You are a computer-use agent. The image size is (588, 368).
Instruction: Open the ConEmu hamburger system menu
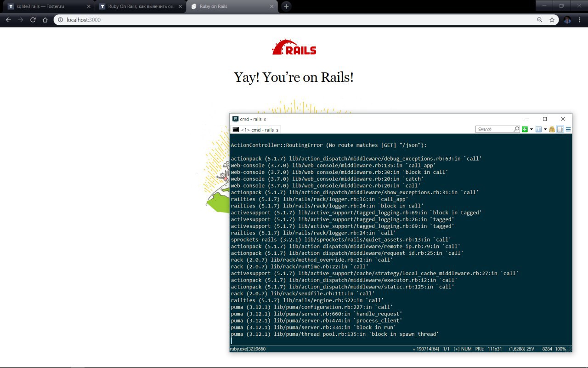click(x=568, y=129)
